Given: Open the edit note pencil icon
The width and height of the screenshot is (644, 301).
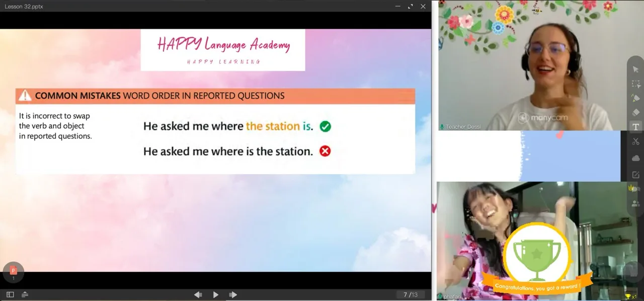Looking at the screenshot, I should (635, 175).
